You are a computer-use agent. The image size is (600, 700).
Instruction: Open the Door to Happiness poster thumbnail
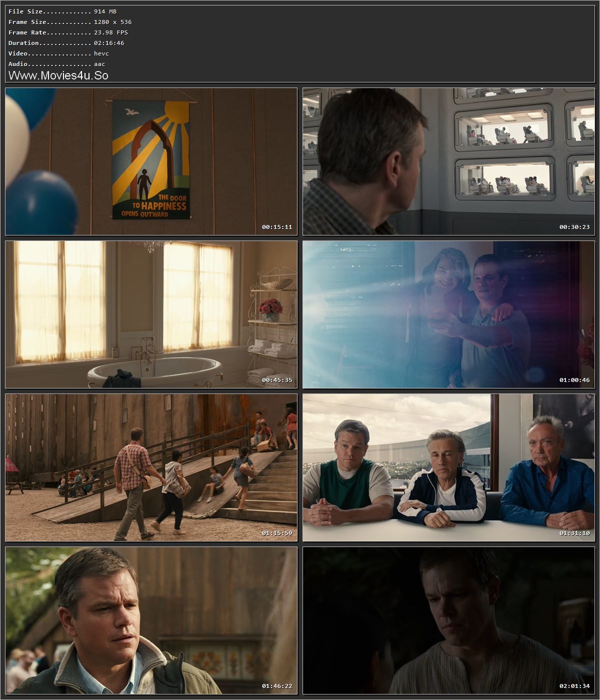pyautogui.click(x=151, y=161)
